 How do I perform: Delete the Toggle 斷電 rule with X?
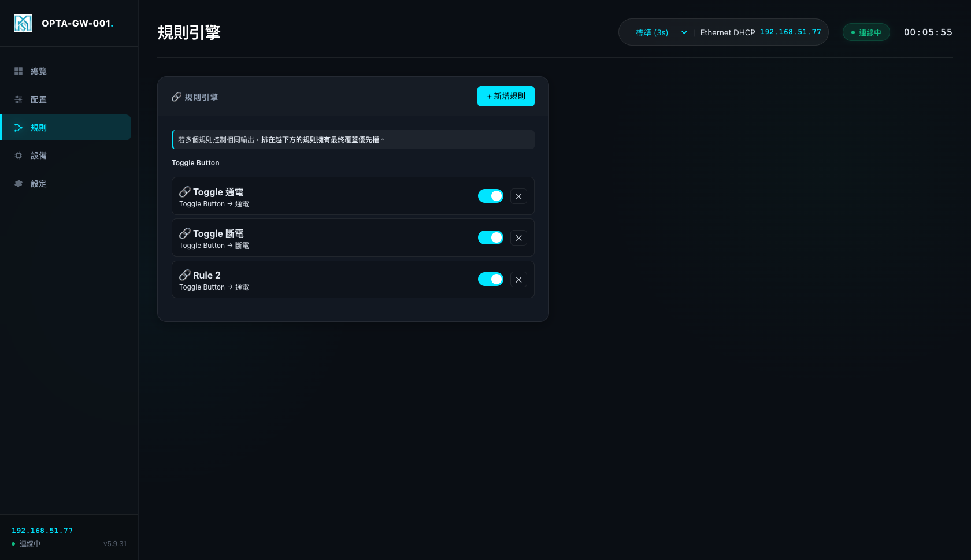(518, 238)
